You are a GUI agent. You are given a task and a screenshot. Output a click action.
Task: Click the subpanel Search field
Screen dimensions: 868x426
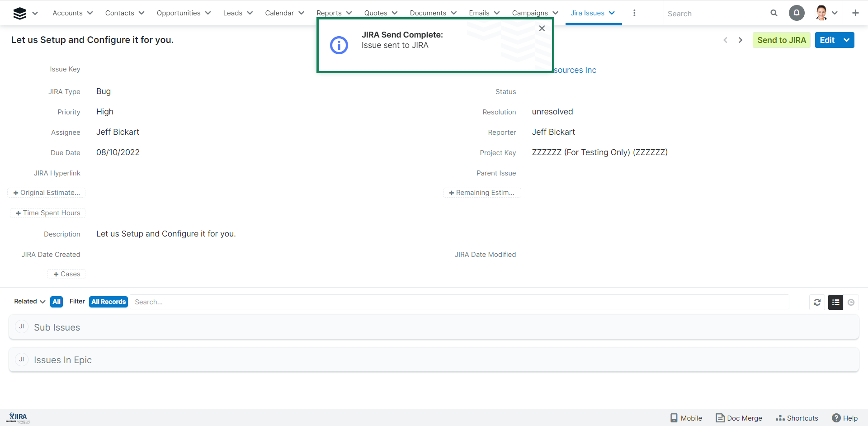[459, 302]
